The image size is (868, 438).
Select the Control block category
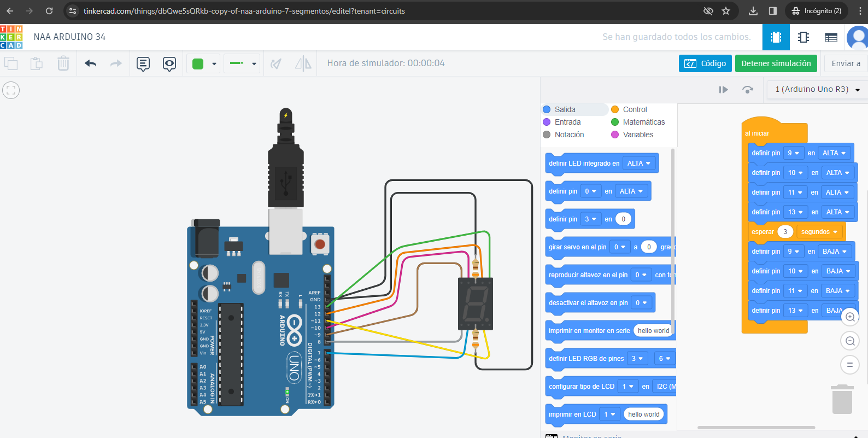click(634, 109)
